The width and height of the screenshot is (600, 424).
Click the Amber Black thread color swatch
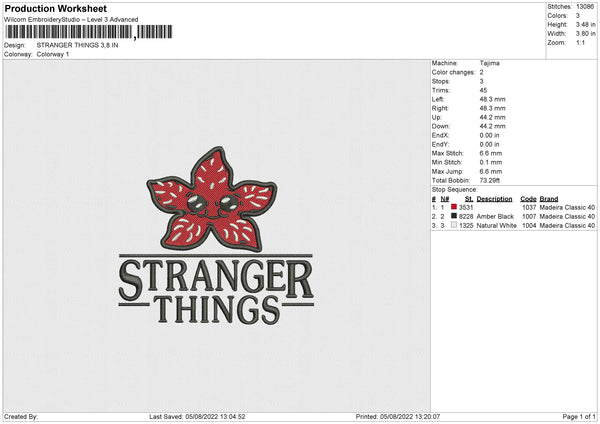[x=454, y=216]
